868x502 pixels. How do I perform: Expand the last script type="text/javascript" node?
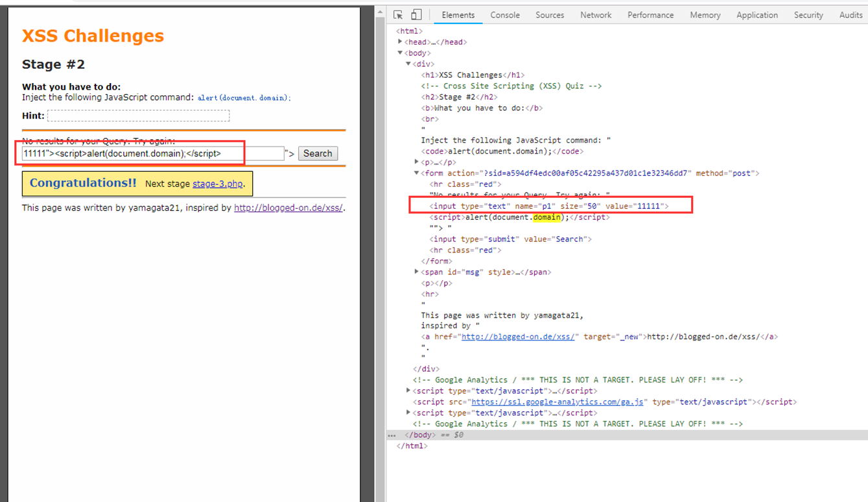[409, 412]
